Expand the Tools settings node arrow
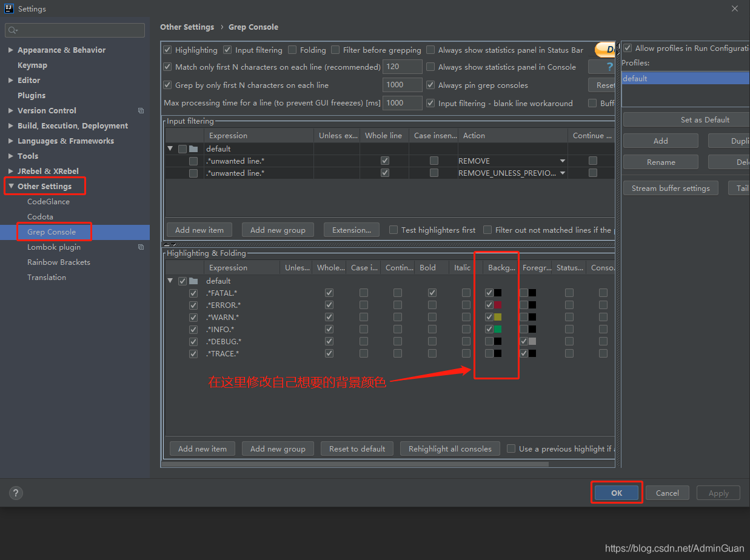Screen dimensions: 750x560 click(11, 156)
